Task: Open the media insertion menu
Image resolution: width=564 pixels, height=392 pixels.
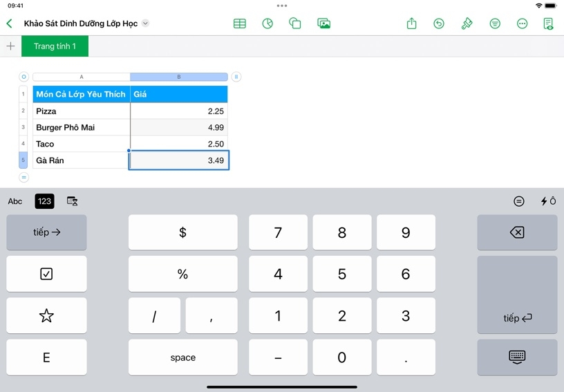Action: point(323,24)
